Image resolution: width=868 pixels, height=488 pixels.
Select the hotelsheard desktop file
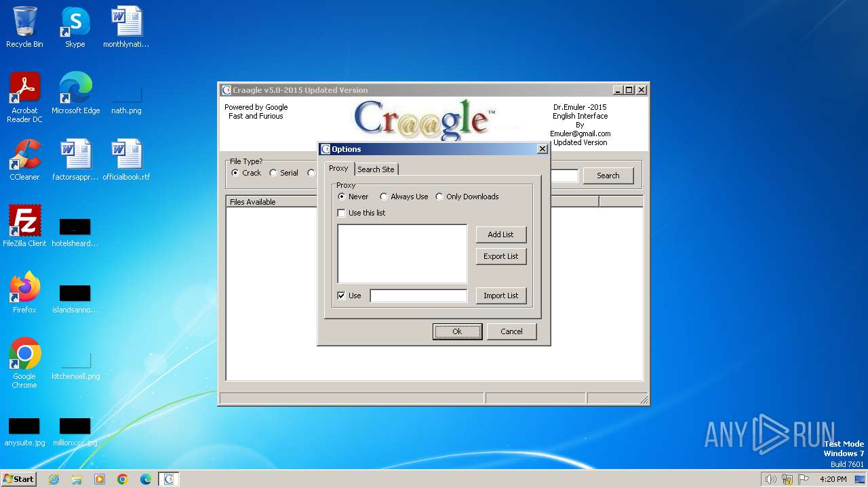pos(75,231)
